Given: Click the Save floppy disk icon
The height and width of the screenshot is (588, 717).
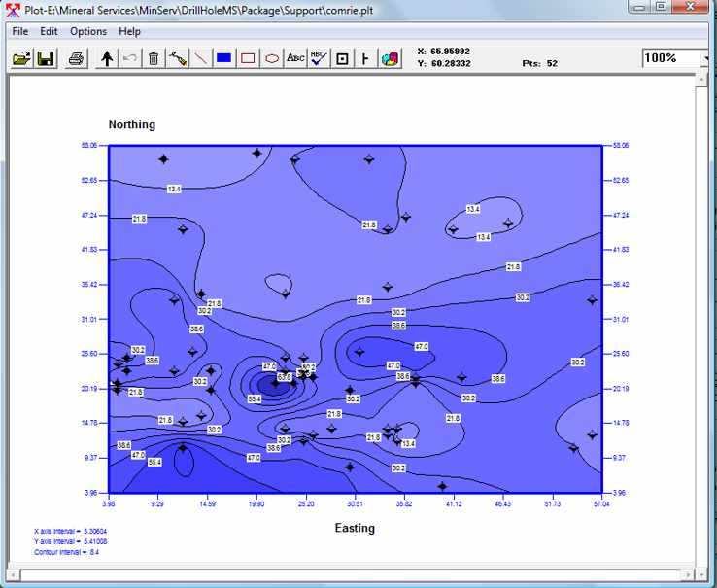Looking at the screenshot, I should click(45, 58).
